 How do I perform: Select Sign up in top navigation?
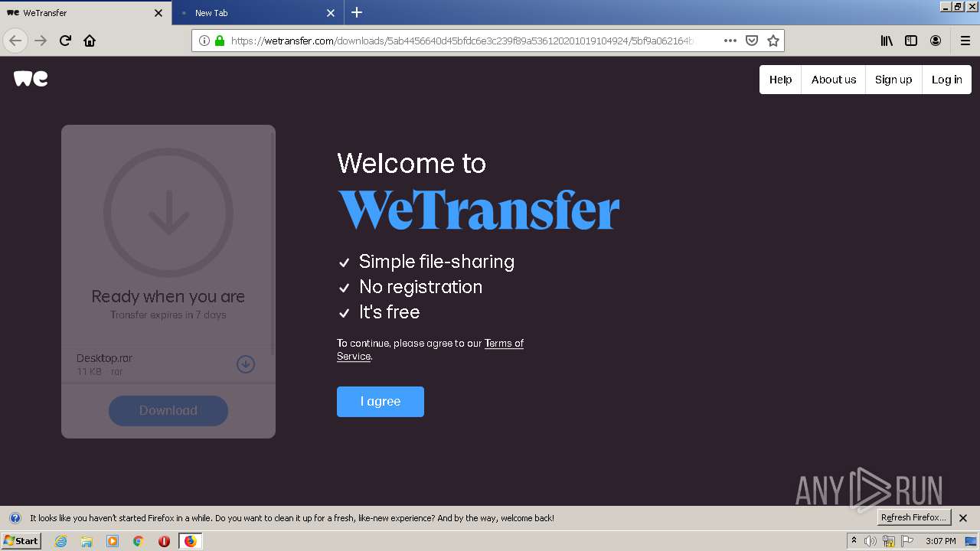[x=893, y=80]
